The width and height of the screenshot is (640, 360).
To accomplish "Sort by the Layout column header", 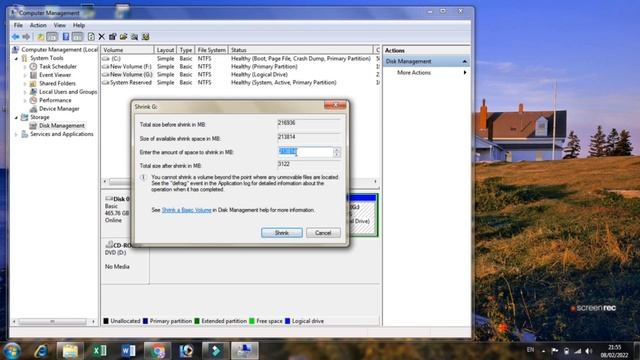I will [x=165, y=50].
